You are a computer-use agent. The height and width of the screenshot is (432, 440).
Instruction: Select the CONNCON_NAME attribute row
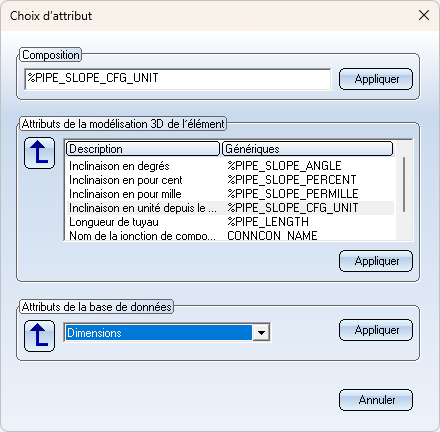(230, 235)
